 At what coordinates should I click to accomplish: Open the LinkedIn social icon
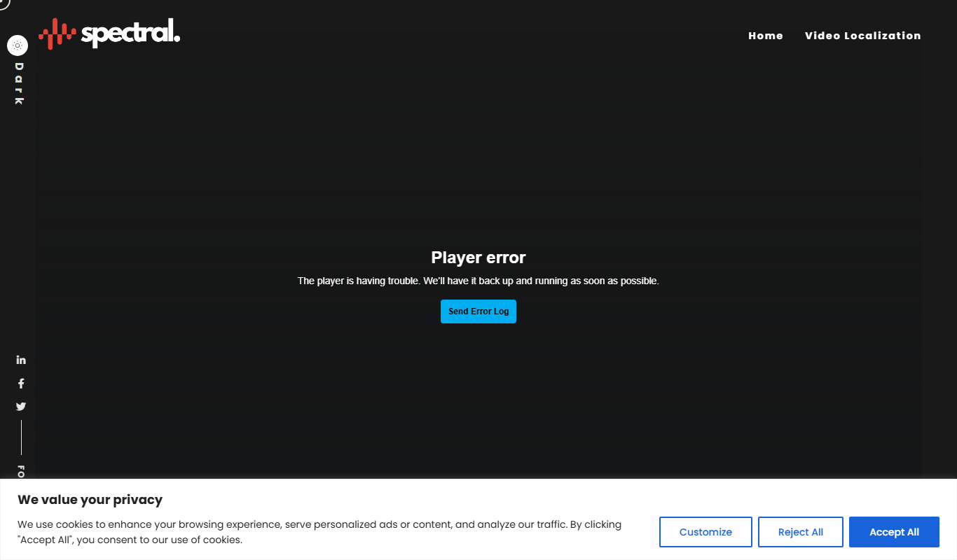pyautogui.click(x=21, y=360)
